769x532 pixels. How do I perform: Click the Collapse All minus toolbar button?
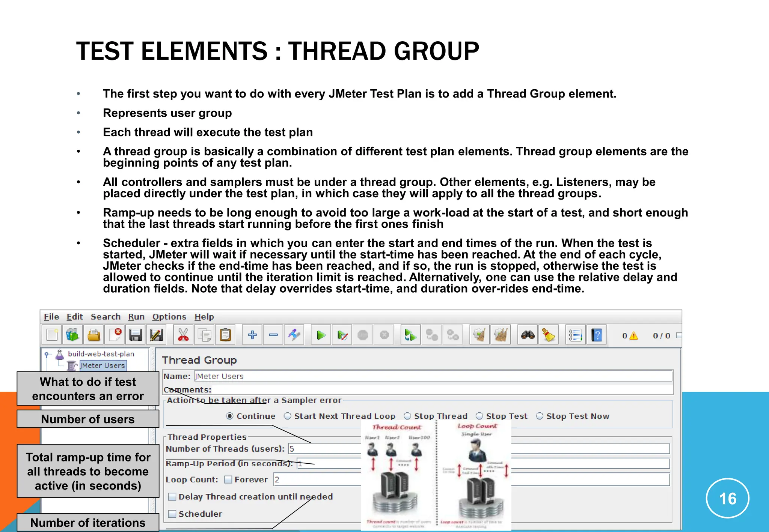tap(273, 335)
